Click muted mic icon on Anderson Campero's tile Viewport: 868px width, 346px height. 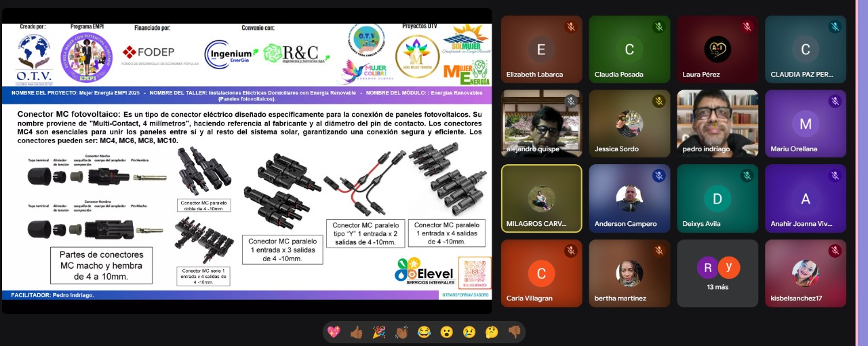coord(658,176)
